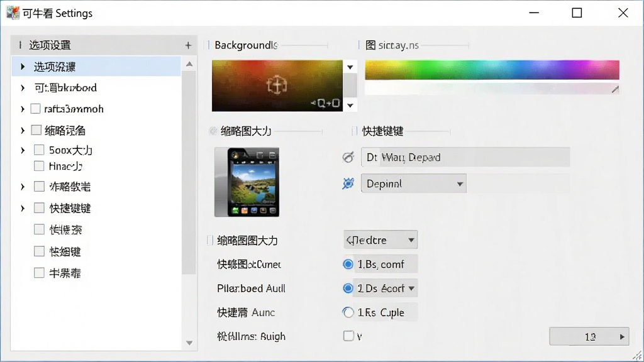Image resolution: width=644 pixels, height=362 pixels.
Task: Click the stepper arrow next to 12
Action: click(622, 337)
